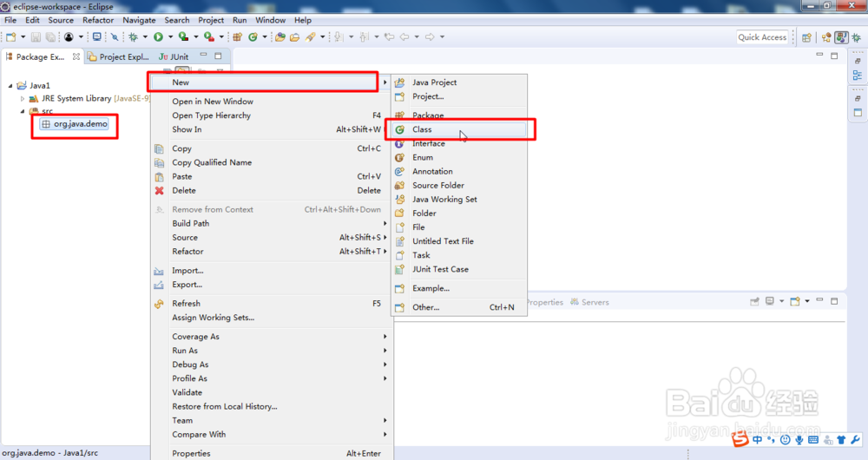
Task: Open the New wizard dropdown arrow
Action: 23,37
